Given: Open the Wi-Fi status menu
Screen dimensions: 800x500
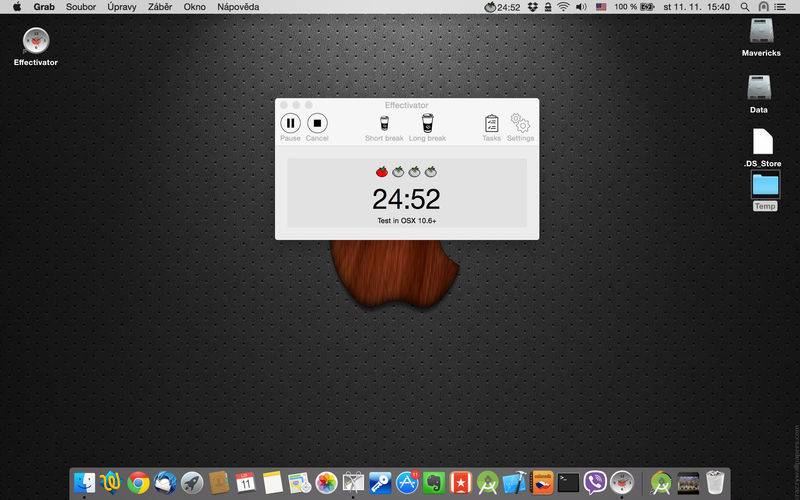Looking at the screenshot, I should (563, 7).
